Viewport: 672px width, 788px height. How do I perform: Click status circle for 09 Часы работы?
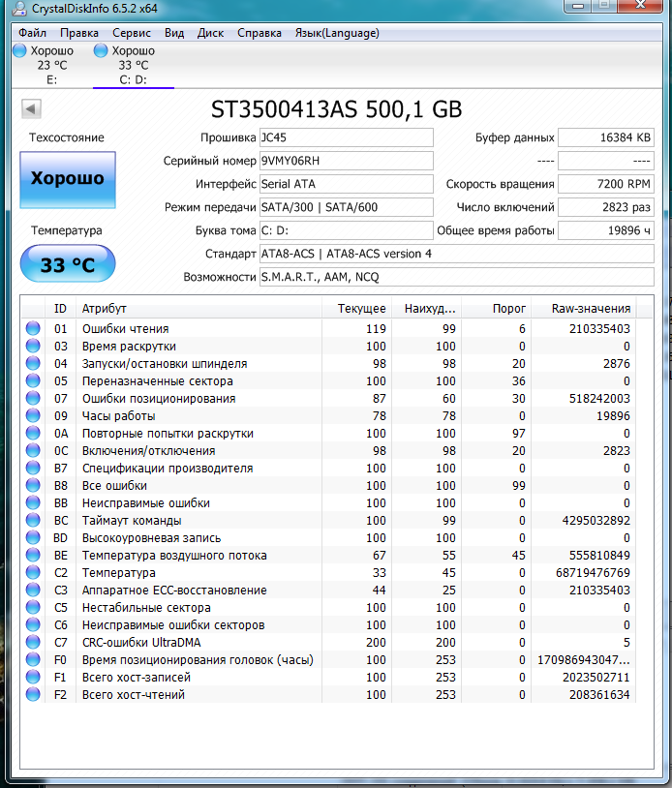click(33, 415)
